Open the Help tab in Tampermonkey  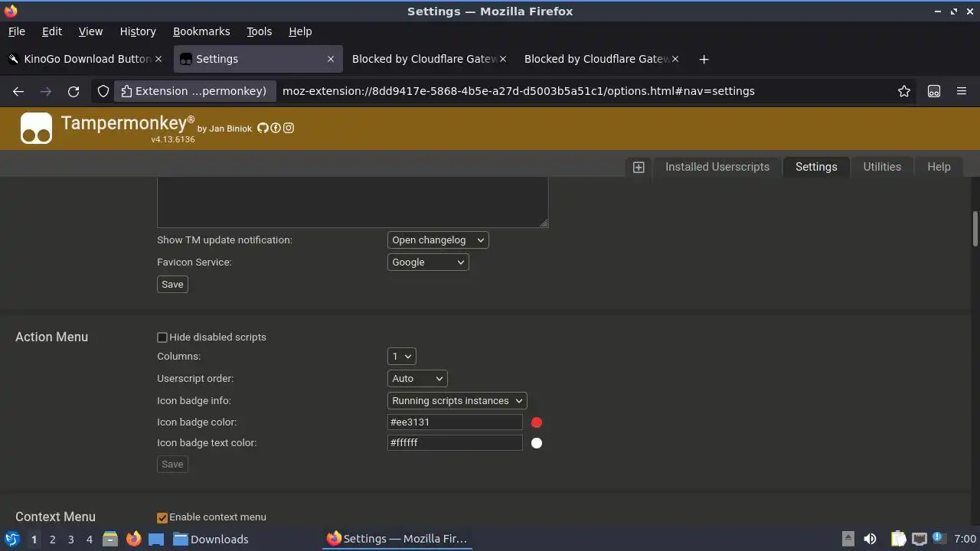click(939, 167)
